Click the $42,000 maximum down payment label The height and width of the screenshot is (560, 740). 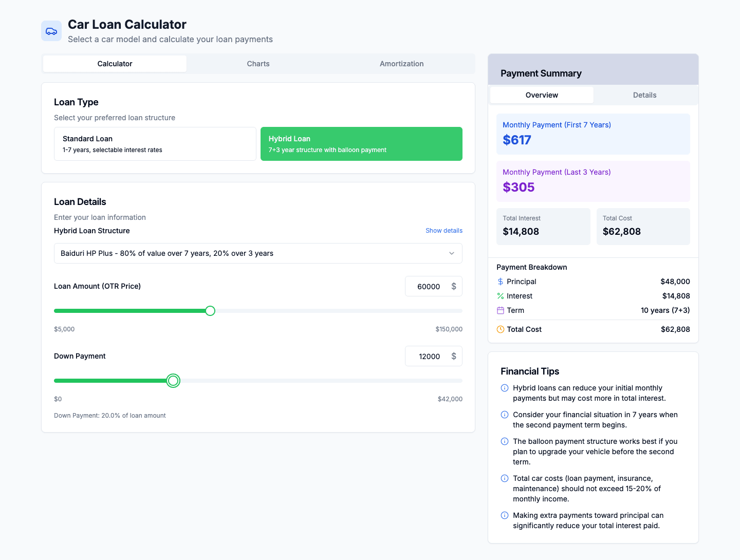[x=450, y=399]
